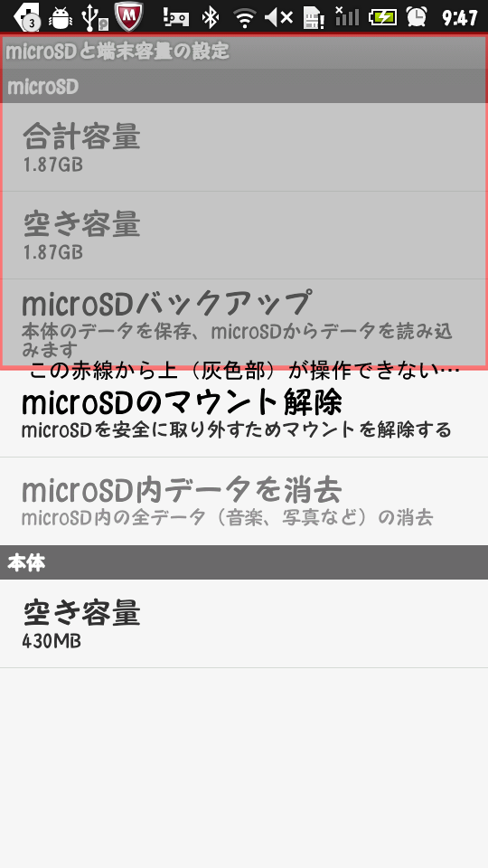Tap the notification badge icon showing 3
Viewport: 488px width, 868px height.
click(25, 16)
